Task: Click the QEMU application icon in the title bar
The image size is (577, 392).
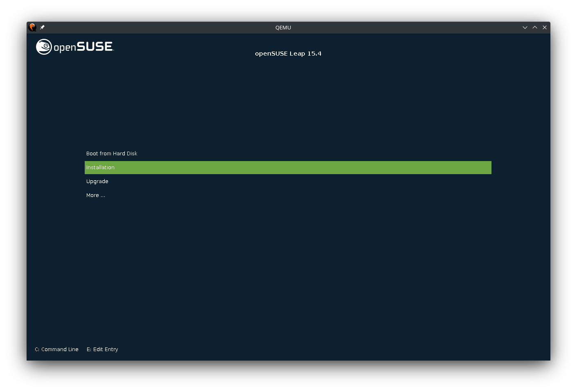Action: coord(32,27)
